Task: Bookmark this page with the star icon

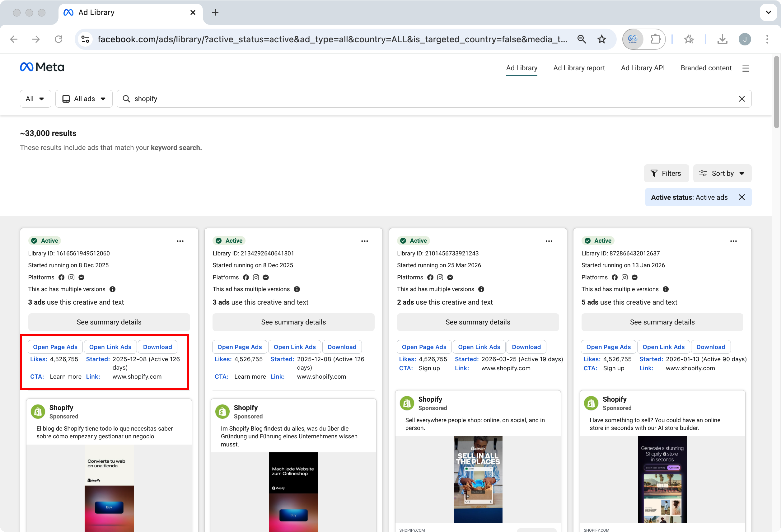Action: click(x=601, y=39)
